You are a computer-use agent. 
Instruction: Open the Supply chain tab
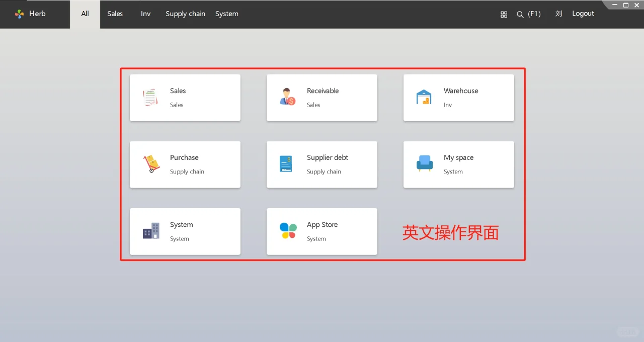coord(185,14)
